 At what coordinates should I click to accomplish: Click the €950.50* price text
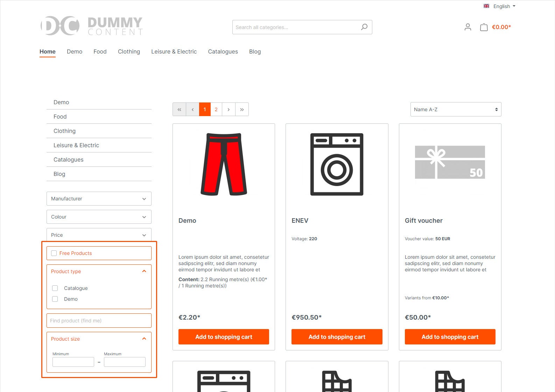307,318
